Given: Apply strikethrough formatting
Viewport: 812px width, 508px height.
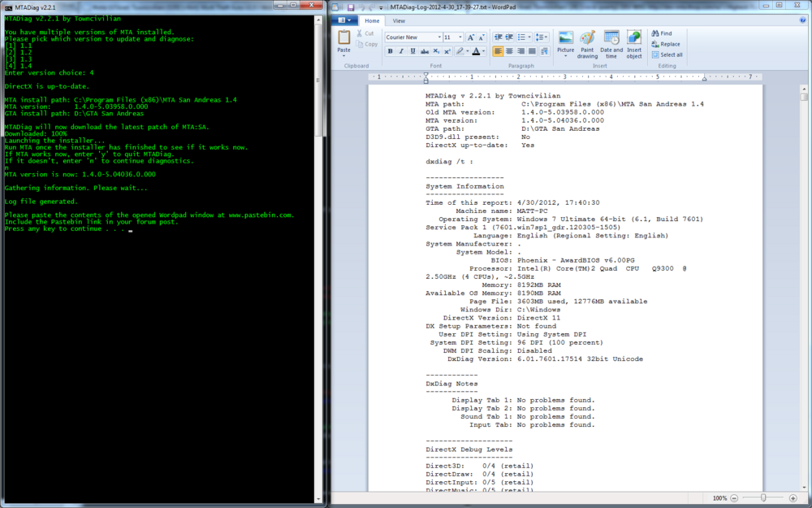Looking at the screenshot, I should click(x=424, y=51).
